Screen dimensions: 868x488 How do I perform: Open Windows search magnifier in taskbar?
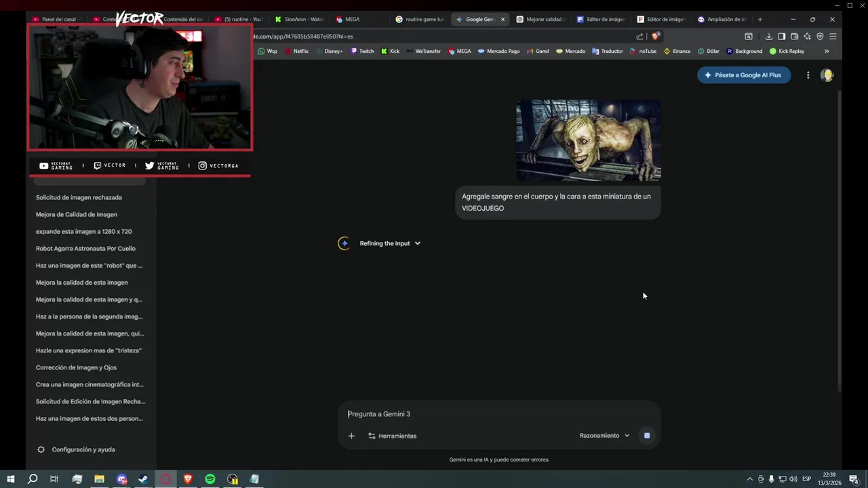point(32,479)
